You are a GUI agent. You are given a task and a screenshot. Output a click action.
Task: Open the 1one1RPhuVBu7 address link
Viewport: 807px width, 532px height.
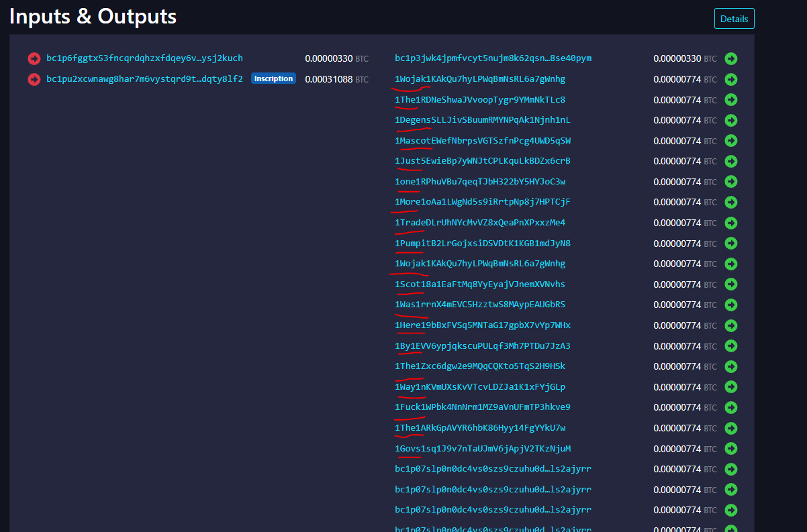(x=479, y=182)
